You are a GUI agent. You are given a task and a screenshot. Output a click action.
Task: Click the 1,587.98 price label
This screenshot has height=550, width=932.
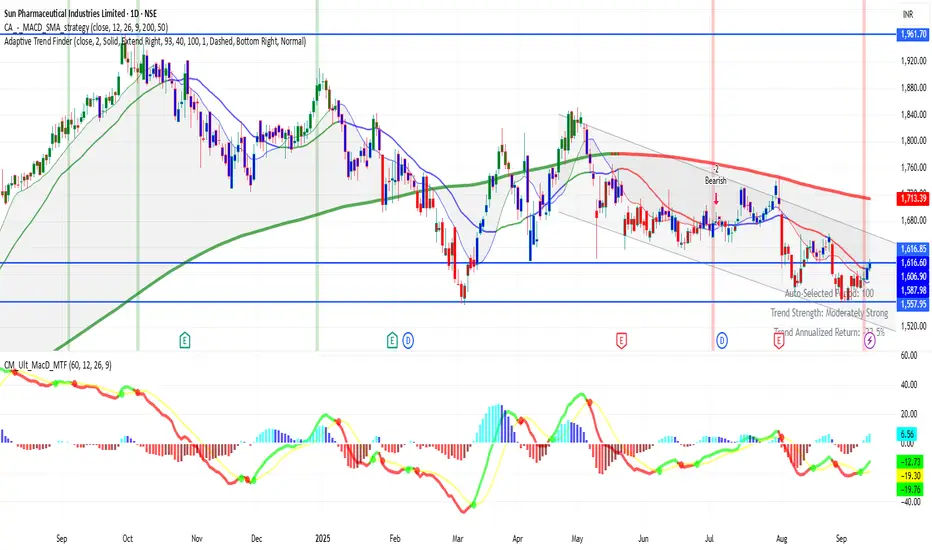tap(914, 290)
